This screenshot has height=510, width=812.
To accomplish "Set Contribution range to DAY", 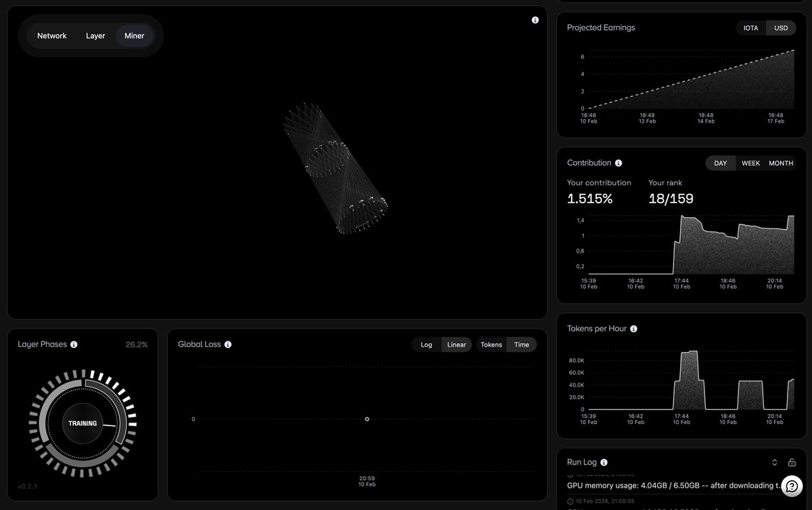I will 721,163.
